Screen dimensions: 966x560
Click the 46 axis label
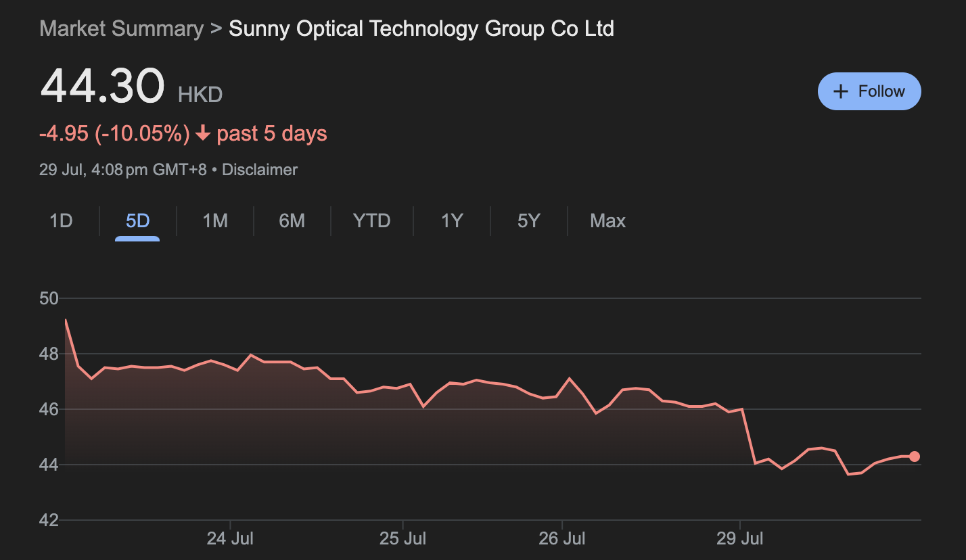[49, 409]
